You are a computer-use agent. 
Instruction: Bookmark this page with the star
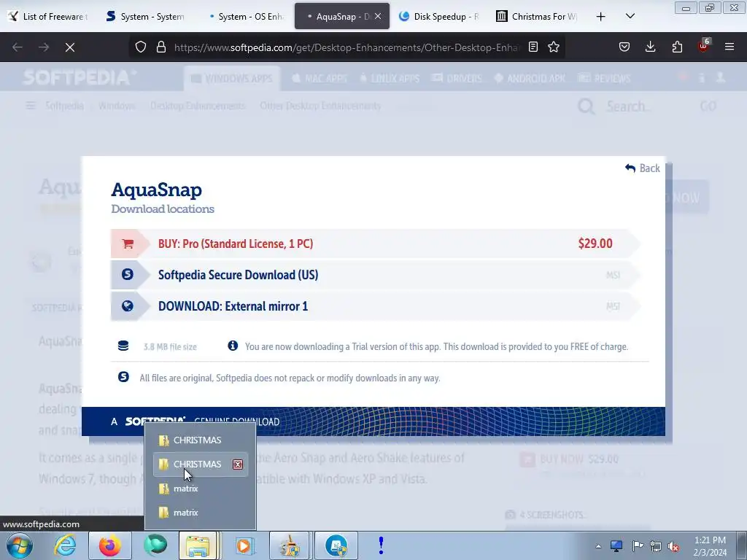(554, 47)
